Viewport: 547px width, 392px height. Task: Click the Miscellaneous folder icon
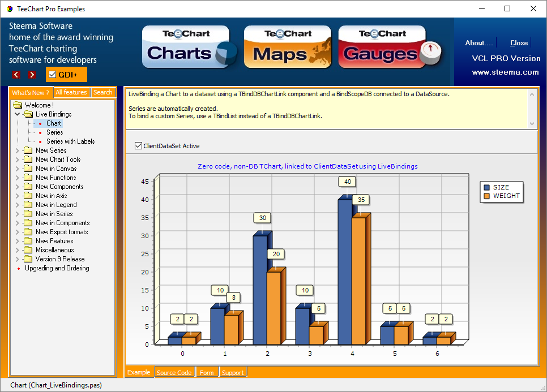pos(28,250)
